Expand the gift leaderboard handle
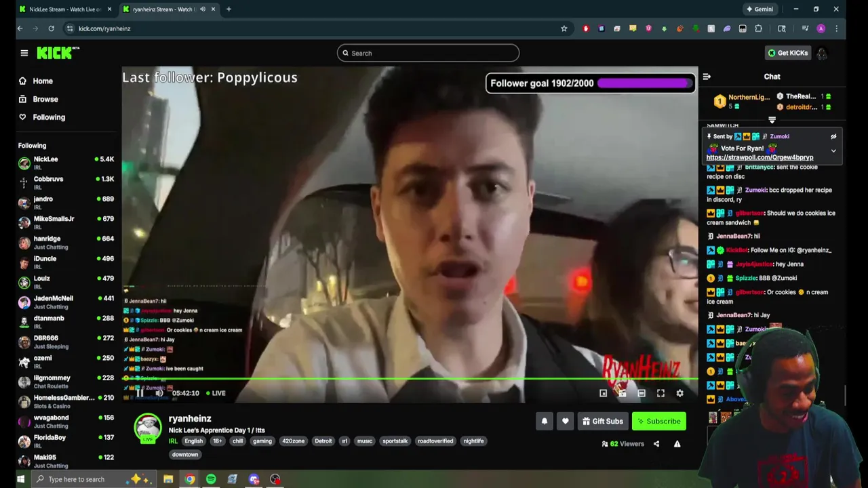The height and width of the screenshot is (488, 868). (x=772, y=120)
